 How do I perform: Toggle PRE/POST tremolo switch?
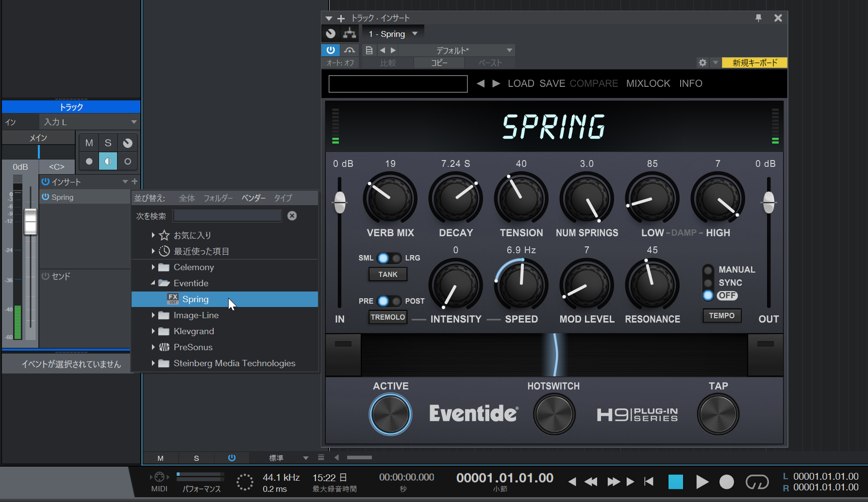pyautogui.click(x=389, y=301)
